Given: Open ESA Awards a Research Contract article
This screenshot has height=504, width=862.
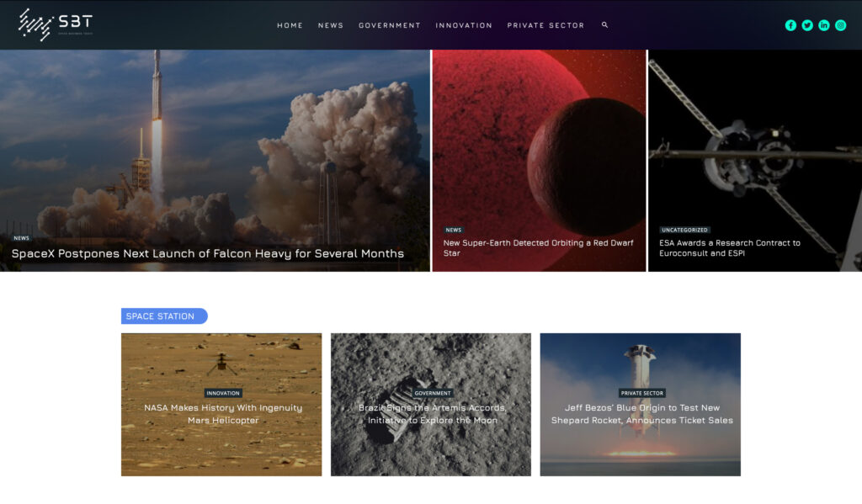Looking at the screenshot, I should pyautogui.click(x=730, y=248).
